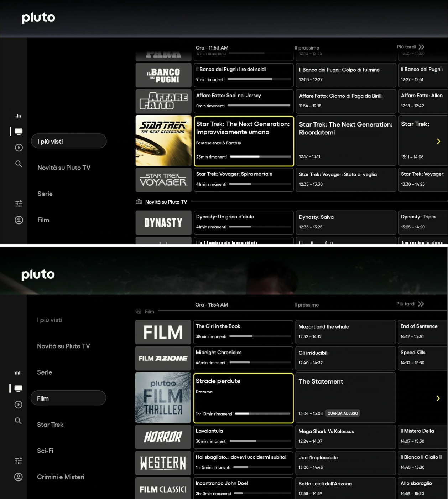Open the Strade perdute program card
The height and width of the screenshot is (499, 448).
pos(244,398)
